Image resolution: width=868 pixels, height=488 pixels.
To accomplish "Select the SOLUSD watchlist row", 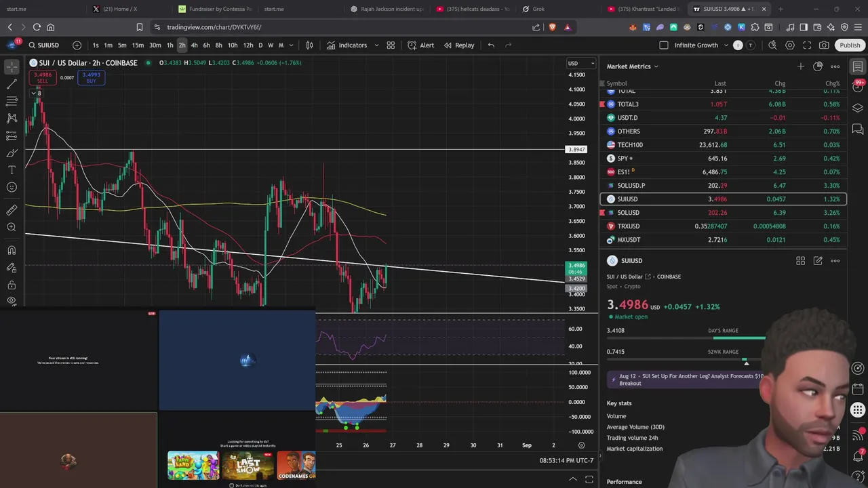I will 723,213.
